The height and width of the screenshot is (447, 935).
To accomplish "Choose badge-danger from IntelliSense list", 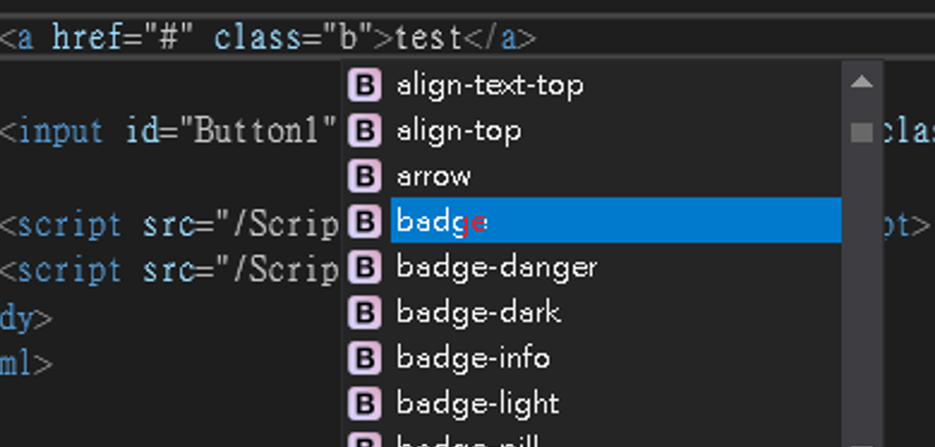I will [x=616, y=267].
